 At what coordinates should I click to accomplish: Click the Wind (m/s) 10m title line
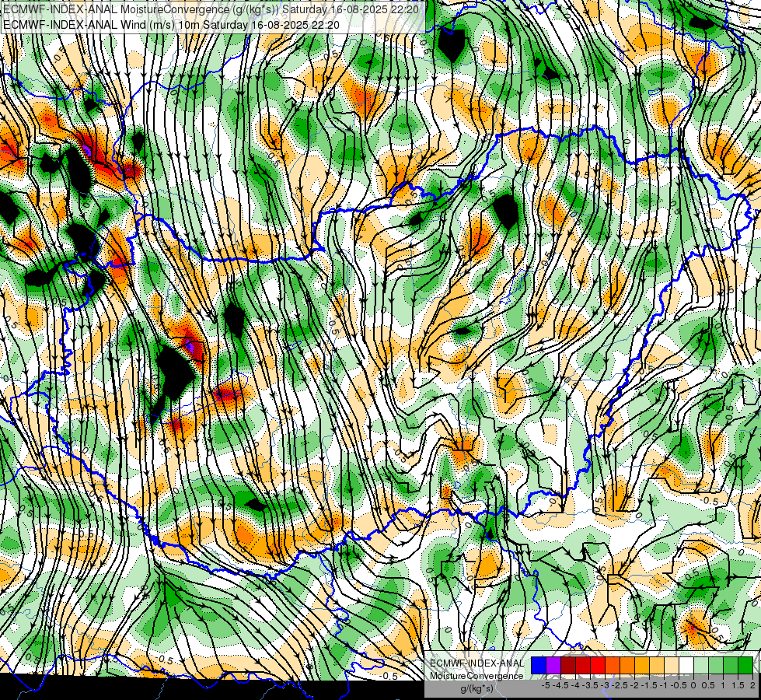pos(171,24)
